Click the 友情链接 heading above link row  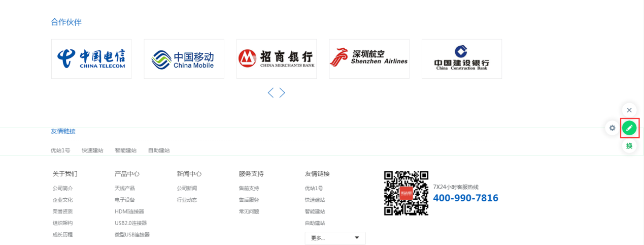63,131
